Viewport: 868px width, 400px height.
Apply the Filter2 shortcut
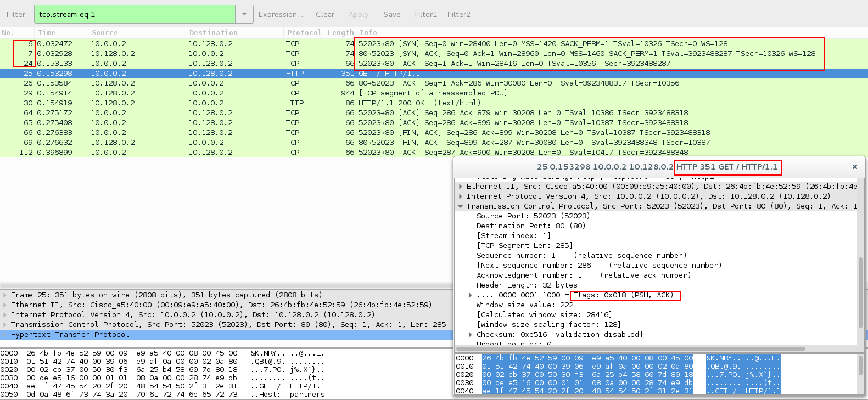click(x=459, y=14)
